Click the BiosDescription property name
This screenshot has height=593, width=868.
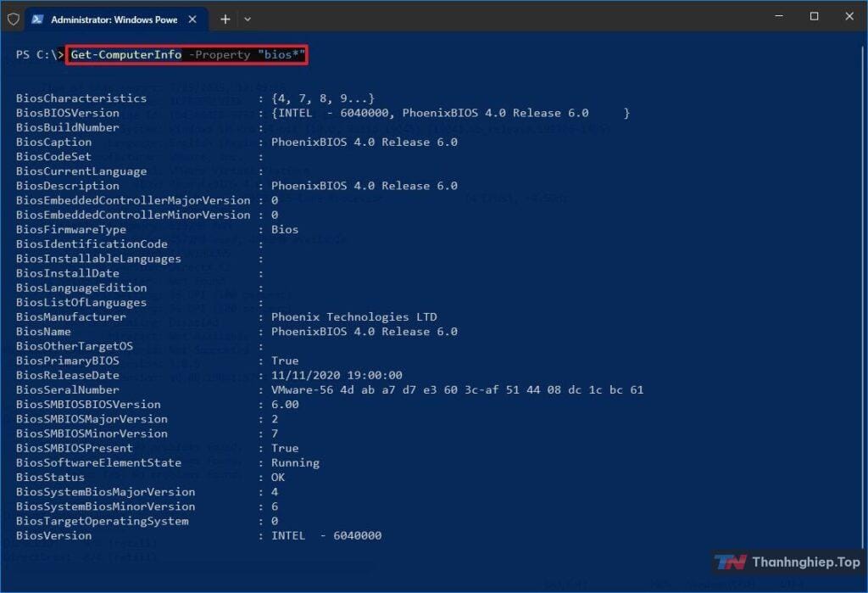[68, 186]
